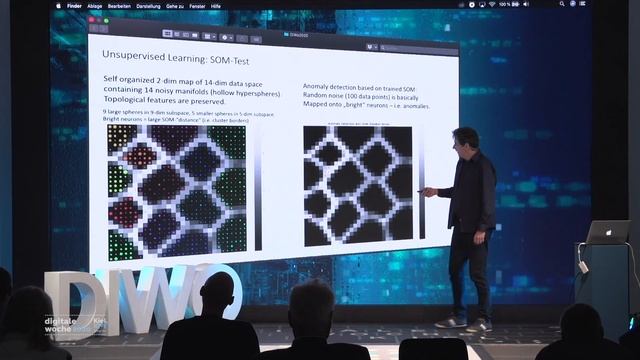The image size is (640, 360).
Task: Click the Finder window folder title
Action: point(297,35)
